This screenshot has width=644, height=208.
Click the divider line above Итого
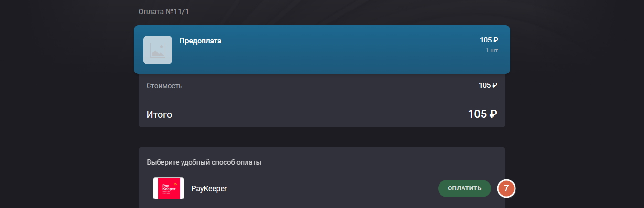coord(322,100)
